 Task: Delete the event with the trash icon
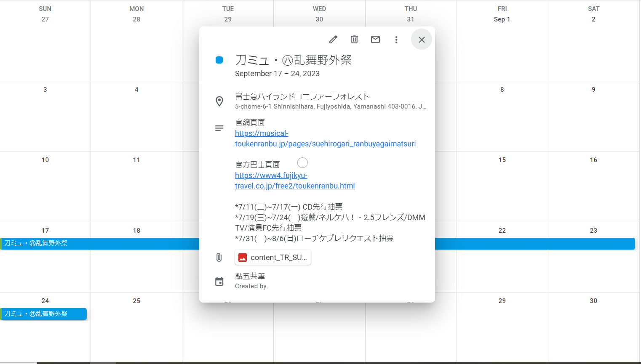354,40
